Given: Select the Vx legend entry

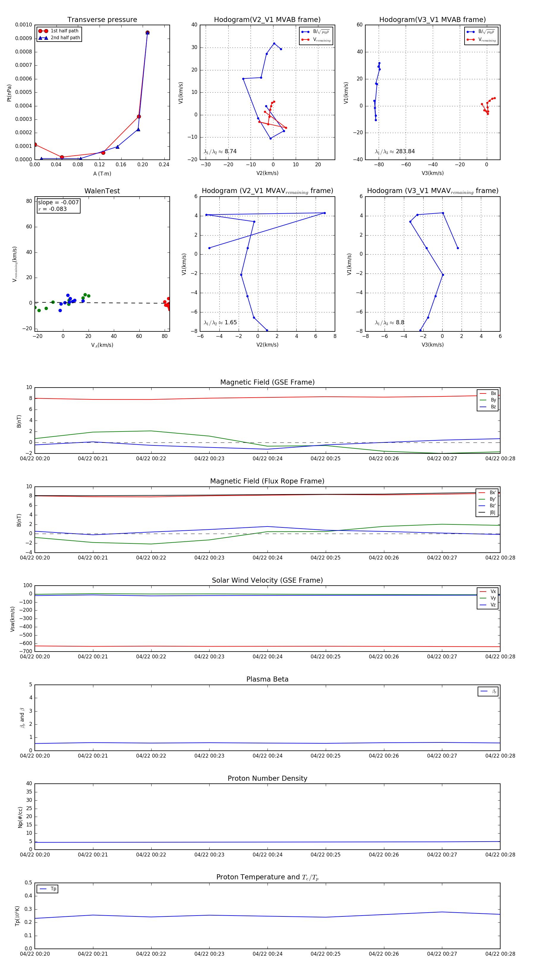Looking at the screenshot, I should tap(488, 591).
